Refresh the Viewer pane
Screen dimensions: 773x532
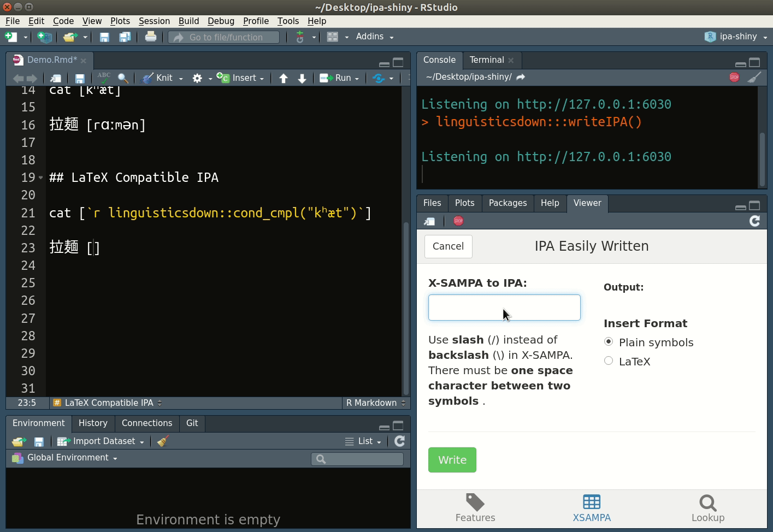tap(754, 221)
